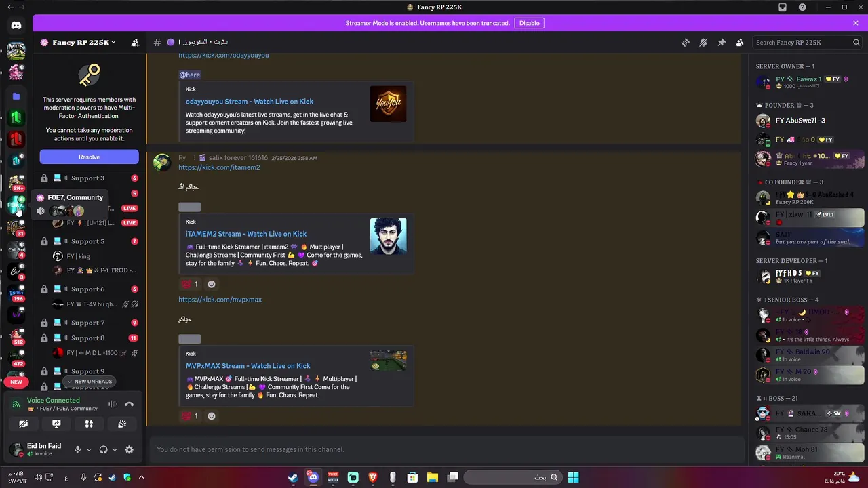Show hidden system tray icons chevron

141,477
